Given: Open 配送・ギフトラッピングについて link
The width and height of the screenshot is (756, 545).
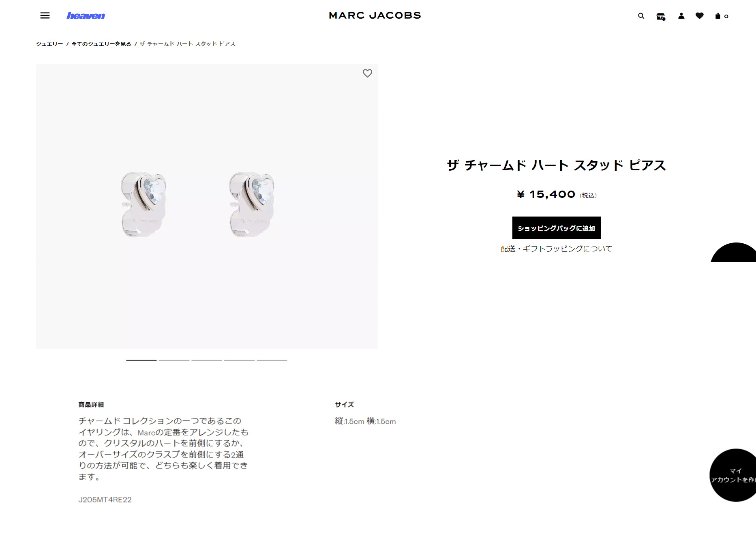Looking at the screenshot, I should click(x=557, y=249).
